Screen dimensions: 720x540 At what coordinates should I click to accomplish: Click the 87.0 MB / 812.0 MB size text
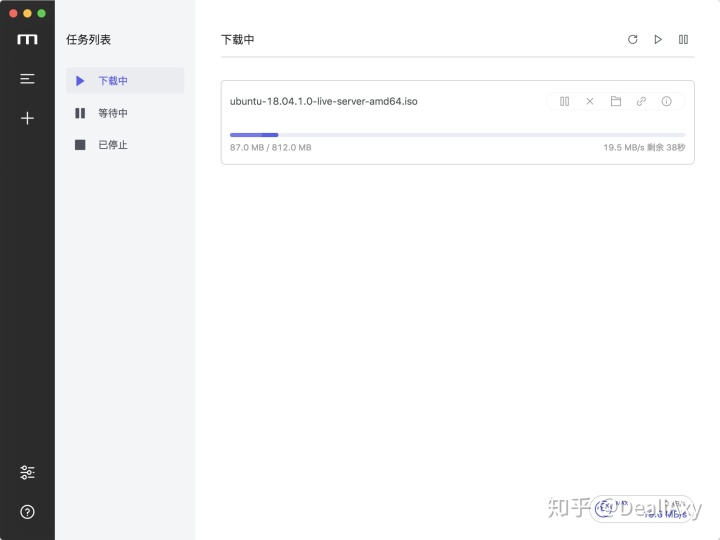point(270,147)
